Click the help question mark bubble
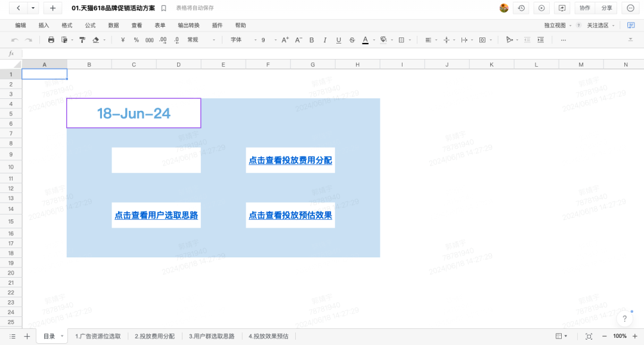Screen dimensions: 644x345 [x=624, y=319]
